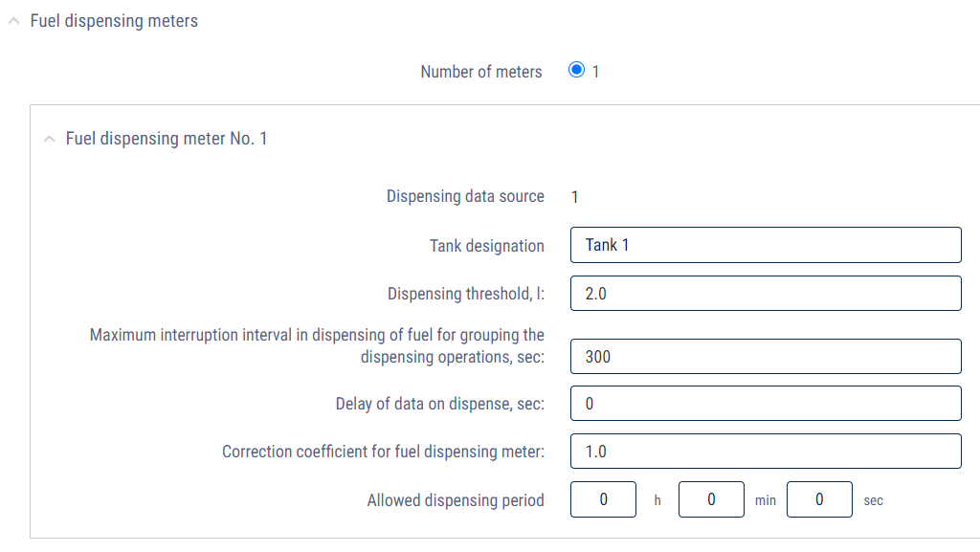Click the Tank designation label
Screen dimensions: 980x552
tap(487, 246)
